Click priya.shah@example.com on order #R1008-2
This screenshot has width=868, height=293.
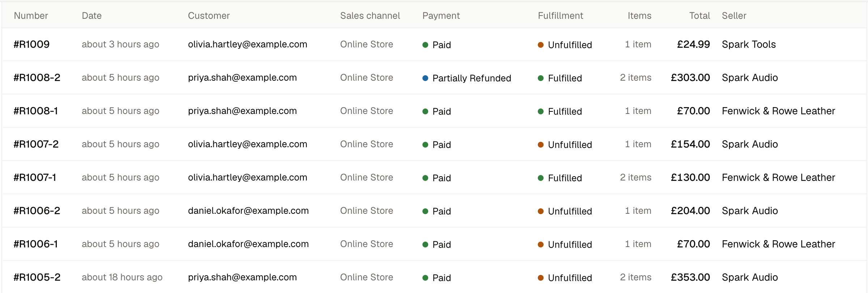point(242,78)
